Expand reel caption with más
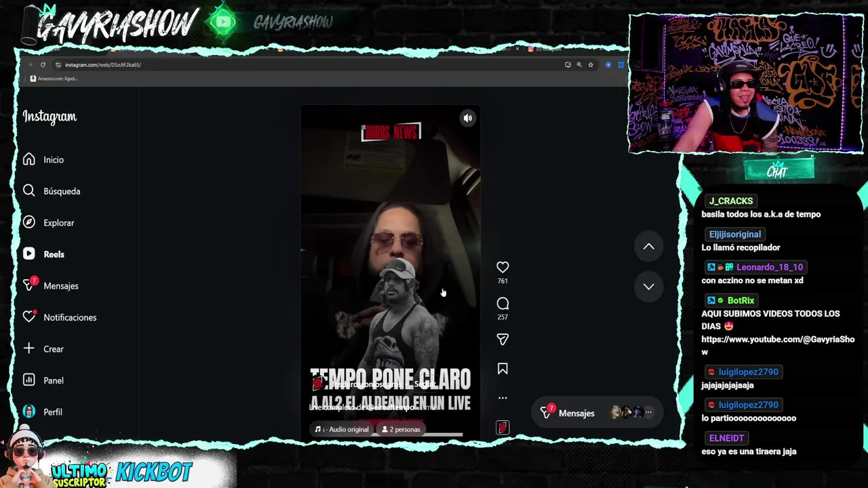 coord(434,407)
